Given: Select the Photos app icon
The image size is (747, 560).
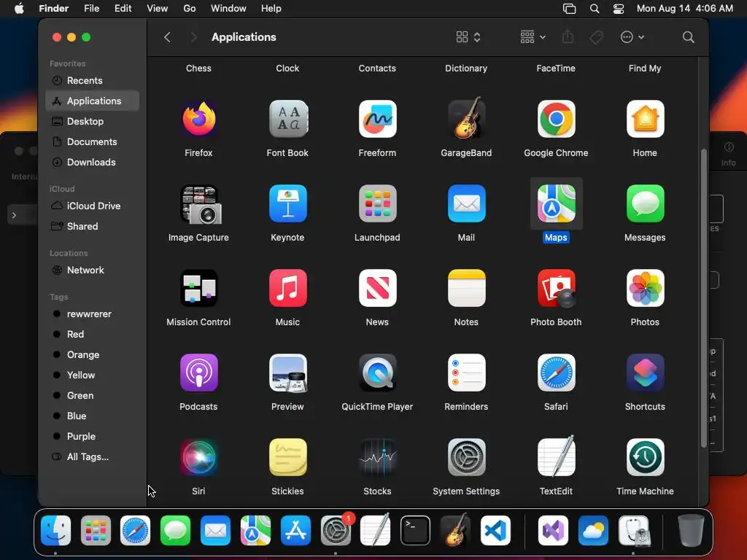Looking at the screenshot, I should pyautogui.click(x=645, y=288).
